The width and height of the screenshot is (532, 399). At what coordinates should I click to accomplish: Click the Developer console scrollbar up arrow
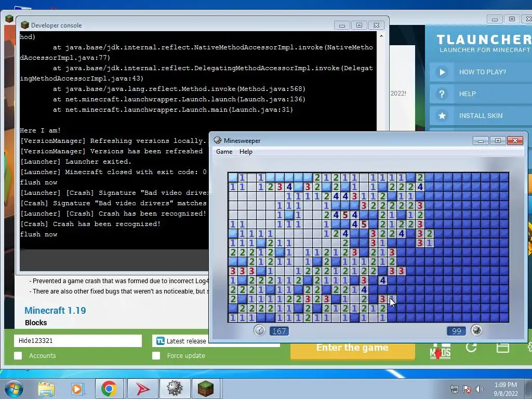[x=381, y=36]
